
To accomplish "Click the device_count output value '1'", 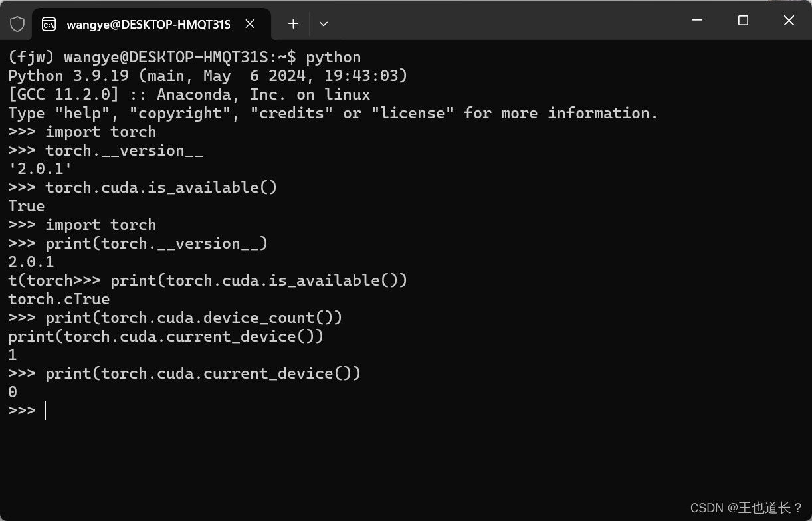I will tap(11, 354).
